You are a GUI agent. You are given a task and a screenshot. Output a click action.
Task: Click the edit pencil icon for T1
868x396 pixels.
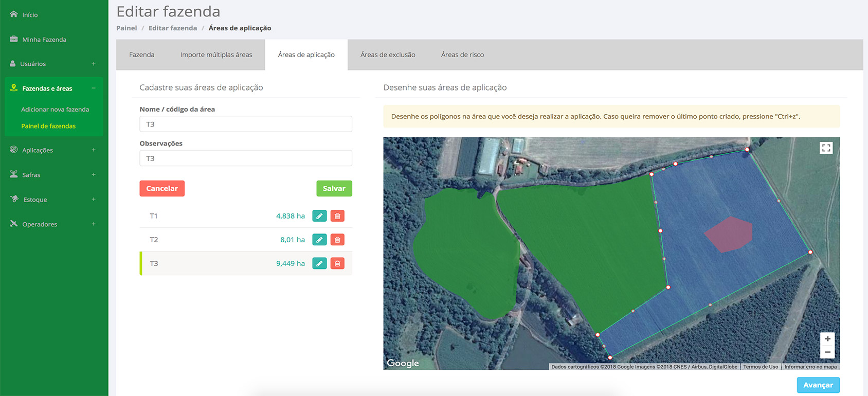(x=319, y=216)
